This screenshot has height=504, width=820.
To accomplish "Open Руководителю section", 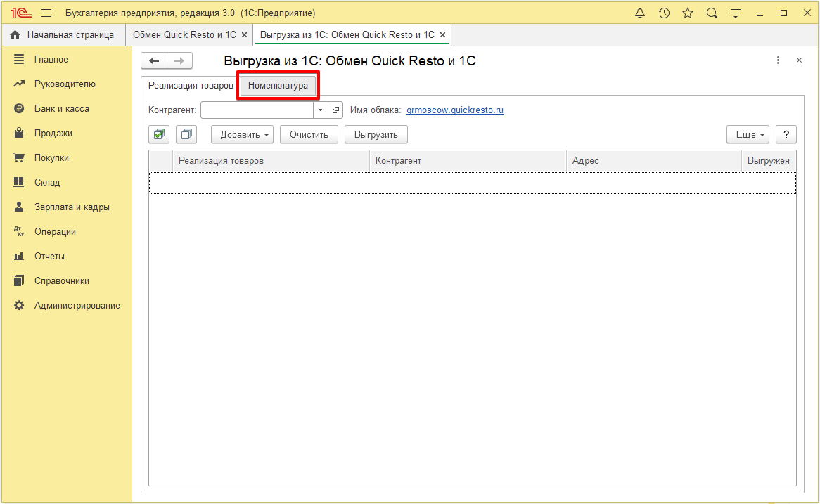I will click(x=66, y=84).
